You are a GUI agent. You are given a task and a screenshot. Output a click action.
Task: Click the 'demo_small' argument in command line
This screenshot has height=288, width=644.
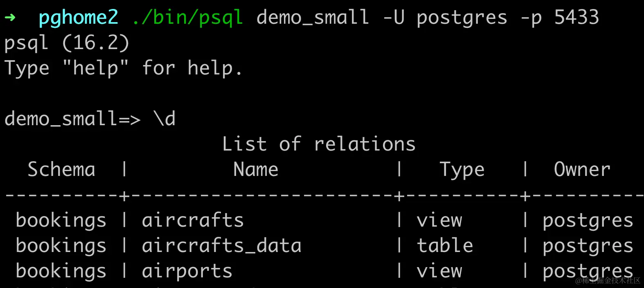[x=313, y=18]
